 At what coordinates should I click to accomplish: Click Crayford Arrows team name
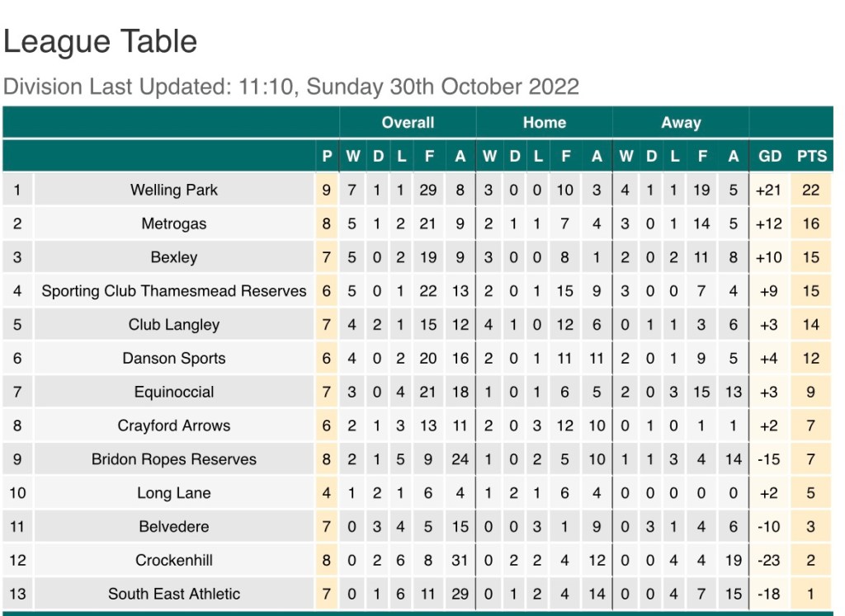174,426
